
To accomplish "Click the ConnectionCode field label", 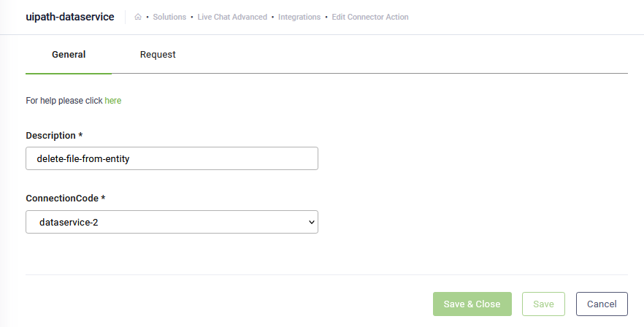I will (x=66, y=199).
